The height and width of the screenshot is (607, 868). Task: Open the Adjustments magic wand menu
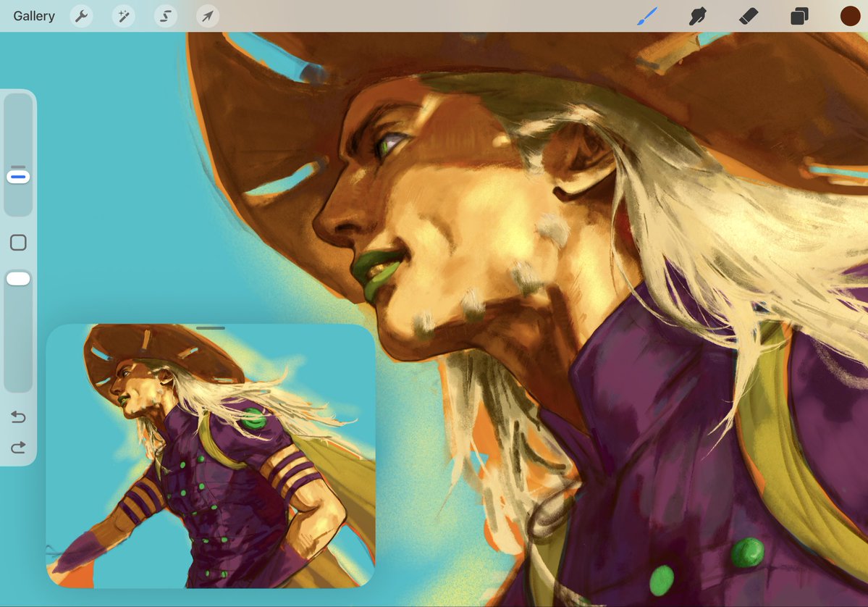tap(124, 16)
